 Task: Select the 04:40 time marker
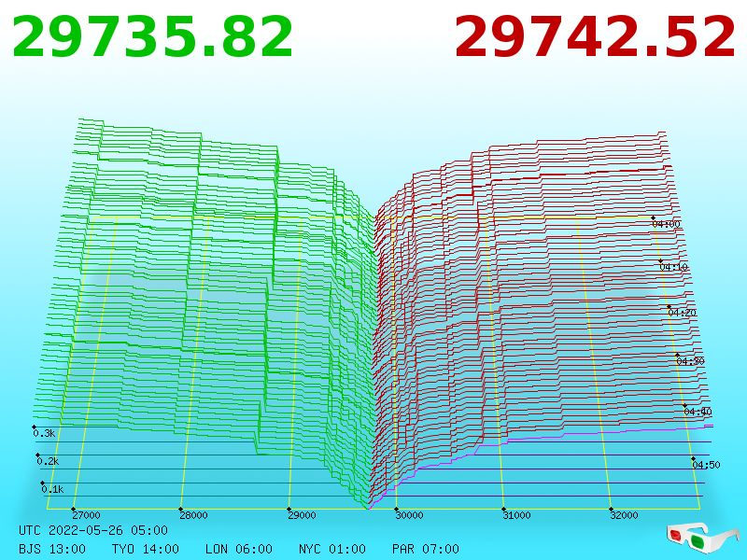click(698, 412)
